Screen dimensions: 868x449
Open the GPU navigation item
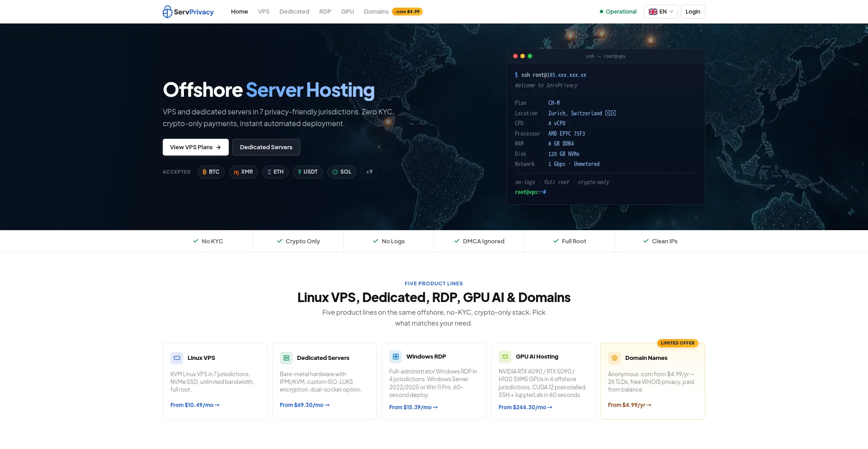click(348, 12)
